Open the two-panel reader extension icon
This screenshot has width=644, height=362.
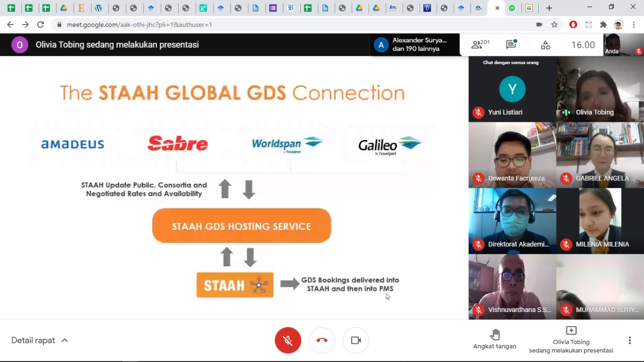click(x=588, y=24)
